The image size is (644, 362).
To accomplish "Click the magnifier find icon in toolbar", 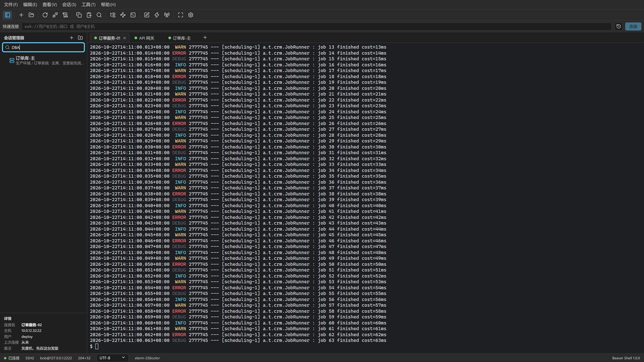I will pos(99,15).
